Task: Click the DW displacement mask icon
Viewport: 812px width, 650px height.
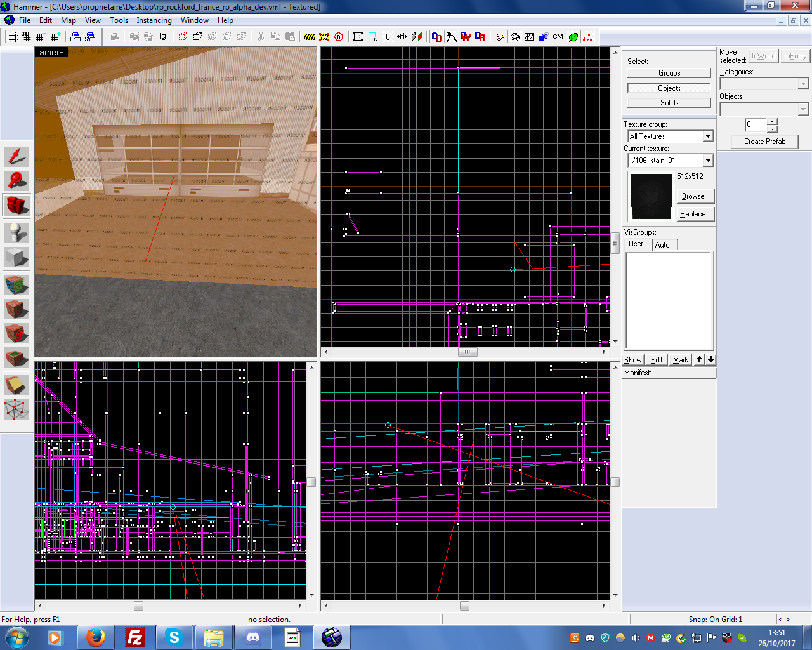Action: click(466, 37)
